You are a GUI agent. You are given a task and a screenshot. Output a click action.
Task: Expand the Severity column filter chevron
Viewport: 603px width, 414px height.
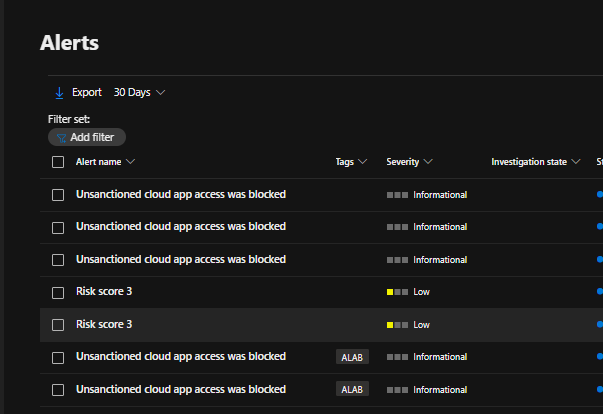(428, 162)
